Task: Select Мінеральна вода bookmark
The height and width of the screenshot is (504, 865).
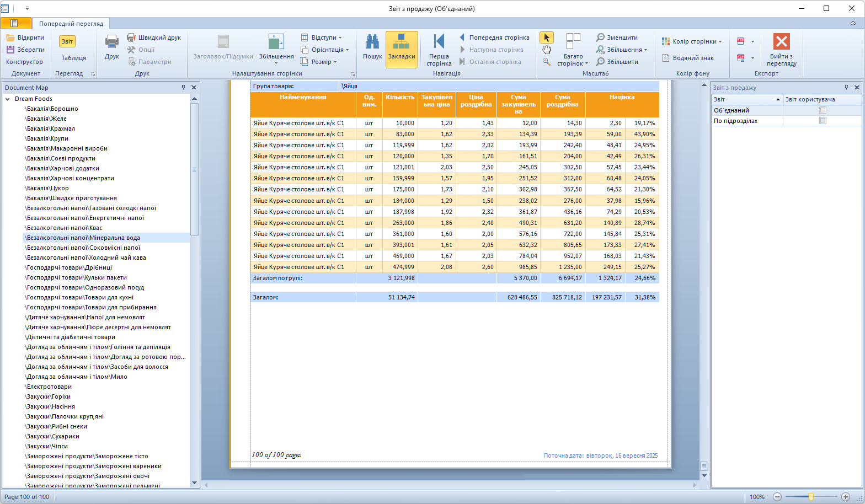Action: [x=83, y=238]
